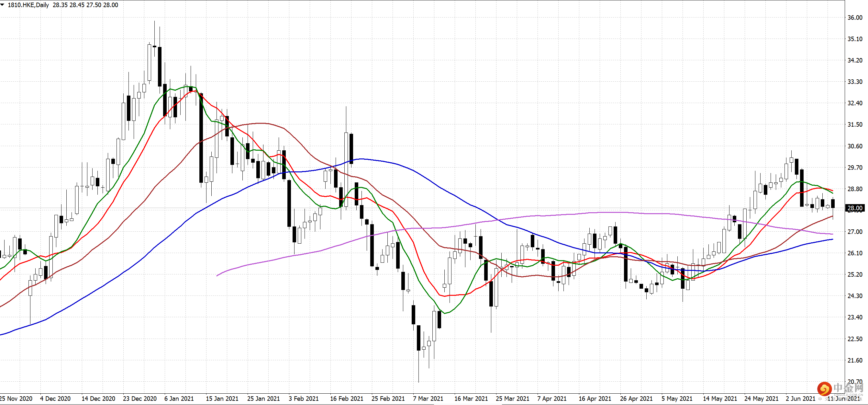Click the black 28.00 current price tag
The image size is (868, 405).
point(855,208)
